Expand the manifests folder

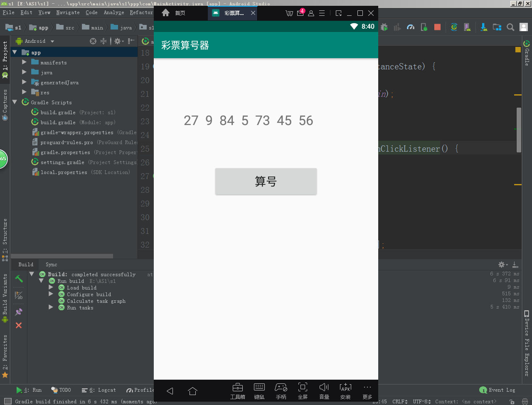point(24,62)
